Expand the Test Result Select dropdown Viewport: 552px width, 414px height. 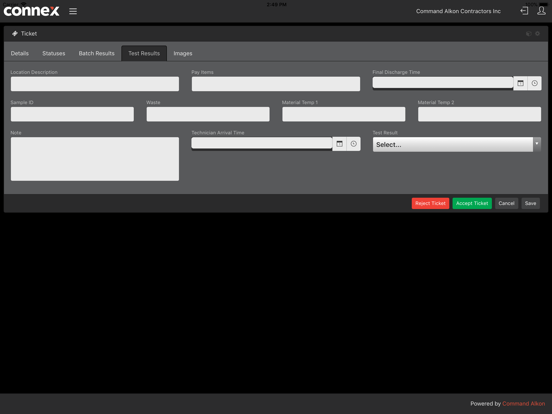point(457,144)
